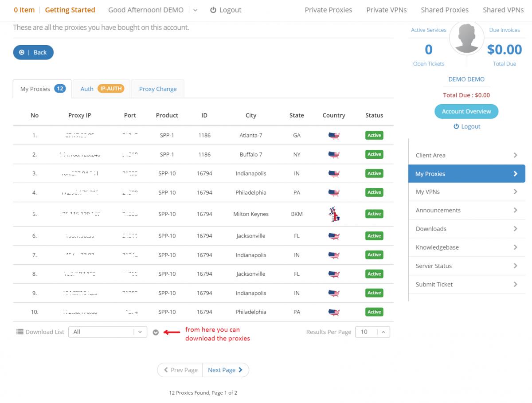
Task: Click the Atlanta-7 city cell
Action: [x=251, y=136]
